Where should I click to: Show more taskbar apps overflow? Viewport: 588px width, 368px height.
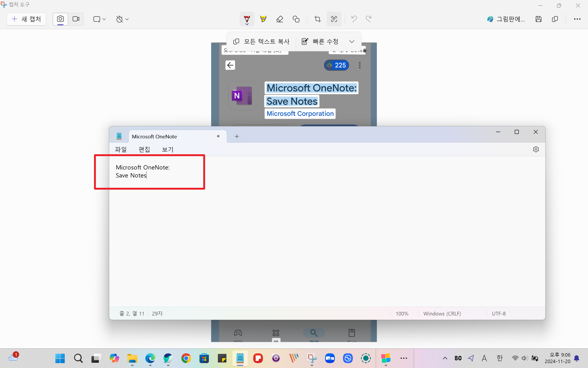click(x=404, y=358)
